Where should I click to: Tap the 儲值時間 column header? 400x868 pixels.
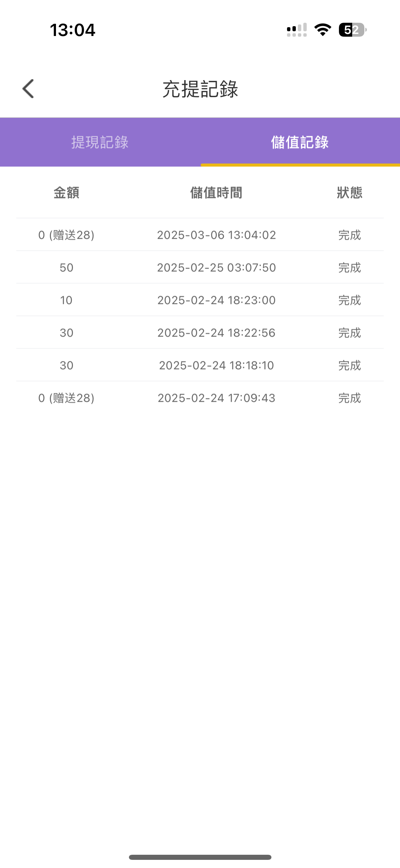pos(216,193)
